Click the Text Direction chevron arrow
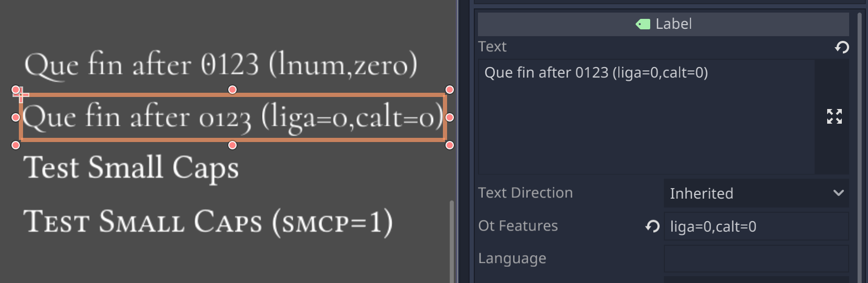 click(x=838, y=193)
